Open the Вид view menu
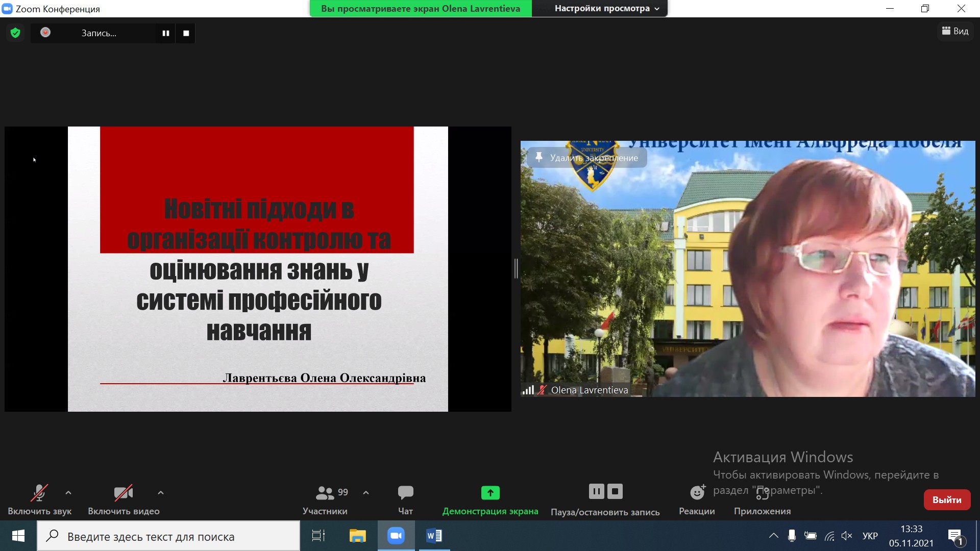The image size is (980, 551). tap(955, 31)
